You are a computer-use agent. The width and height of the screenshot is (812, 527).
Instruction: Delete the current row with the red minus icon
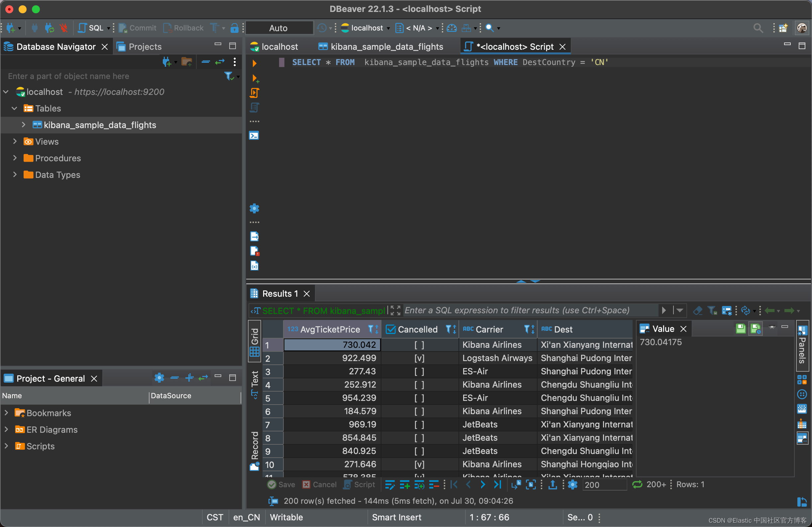pyautogui.click(x=434, y=485)
